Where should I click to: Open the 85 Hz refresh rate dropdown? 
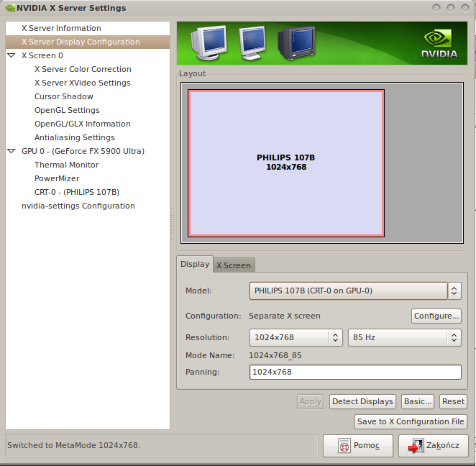[x=405, y=337]
